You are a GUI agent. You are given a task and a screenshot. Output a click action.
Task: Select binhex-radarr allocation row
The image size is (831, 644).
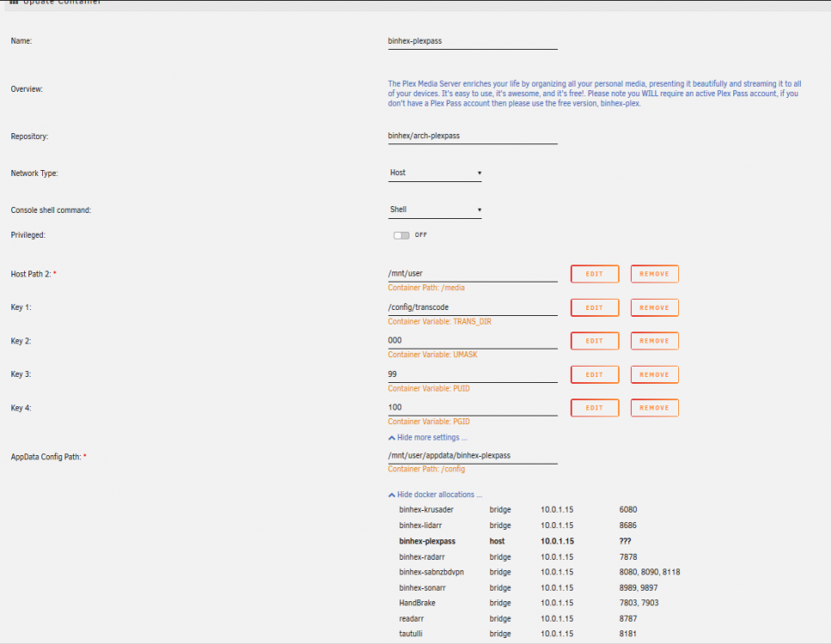(539, 557)
